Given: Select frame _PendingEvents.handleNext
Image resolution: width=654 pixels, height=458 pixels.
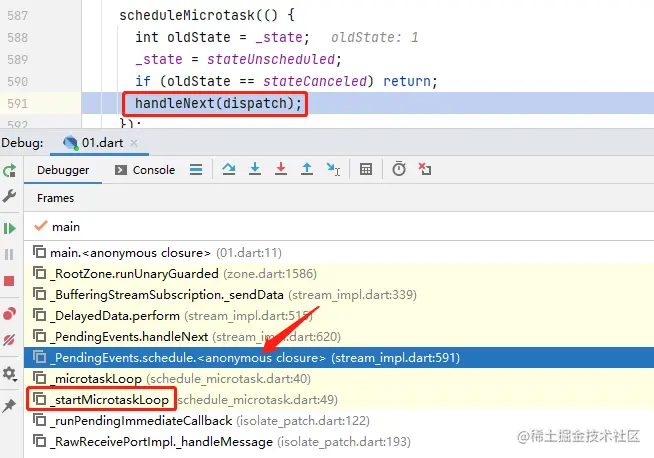Looking at the screenshot, I should pyautogui.click(x=339, y=337).
